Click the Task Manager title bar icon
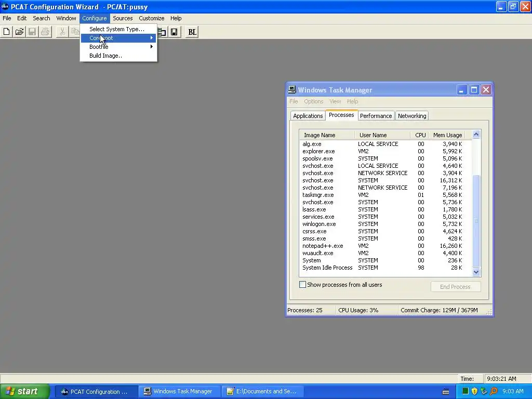This screenshot has height=399, width=532. coord(292,89)
